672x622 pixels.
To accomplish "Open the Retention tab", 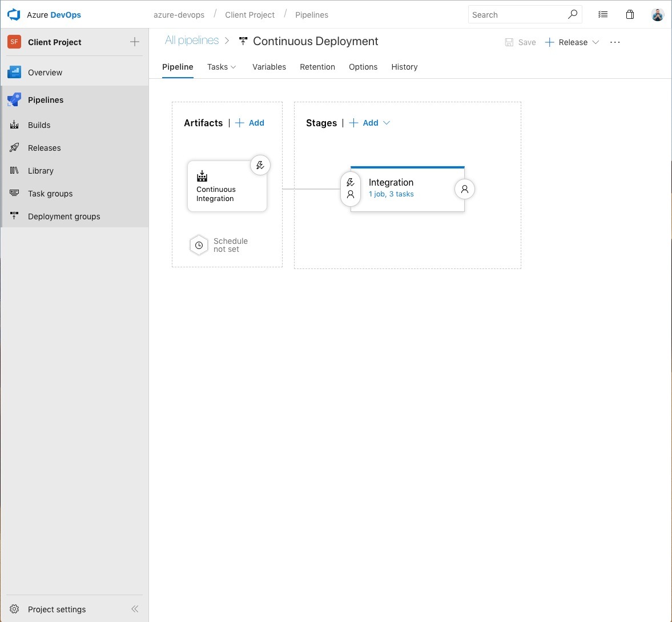I will pos(317,67).
